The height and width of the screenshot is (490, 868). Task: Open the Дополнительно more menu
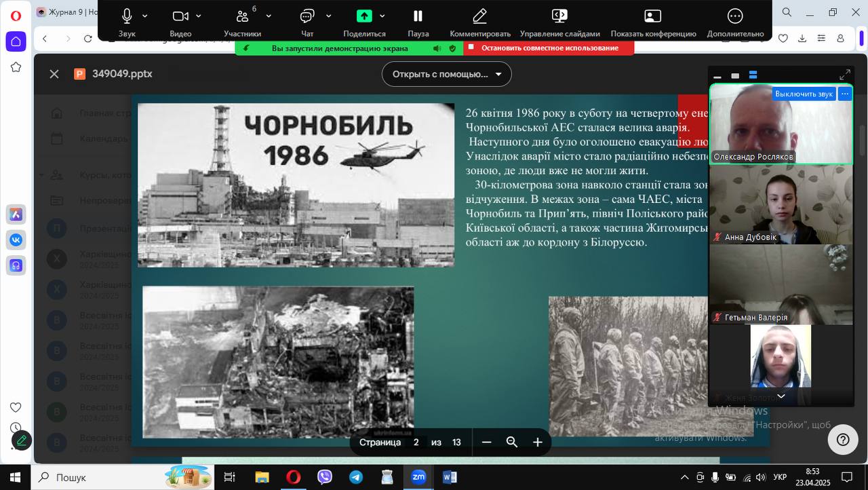pyautogui.click(x=735, y=22)
